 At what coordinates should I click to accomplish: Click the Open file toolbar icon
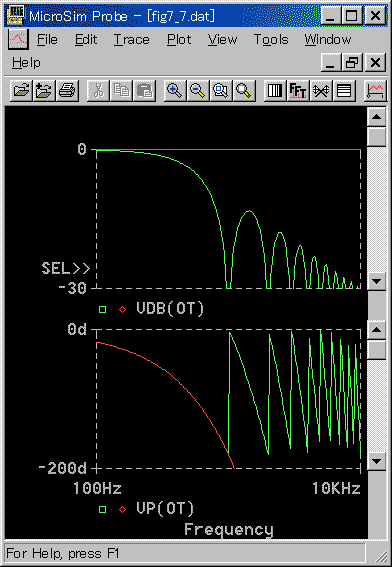pos(21,90)
